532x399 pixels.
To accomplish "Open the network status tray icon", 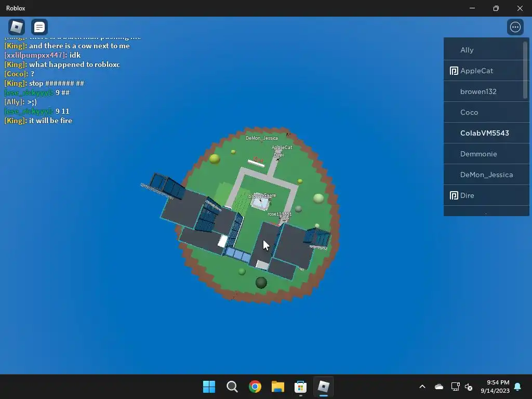I will [x=455, y=387].
